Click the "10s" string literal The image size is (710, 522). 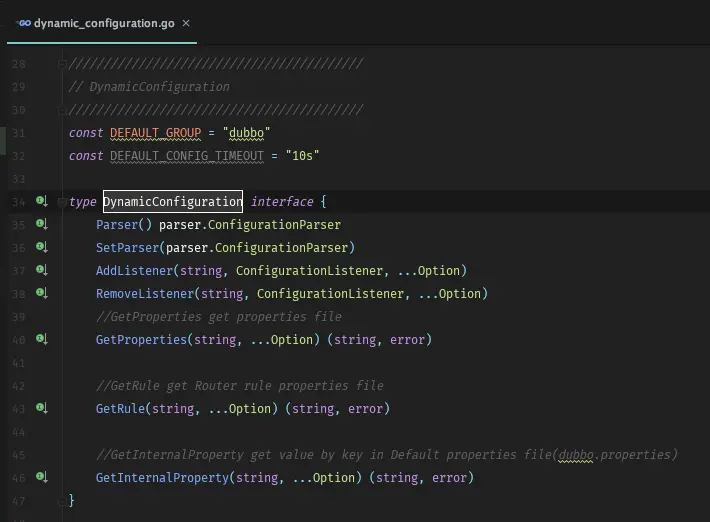[302, 156]
